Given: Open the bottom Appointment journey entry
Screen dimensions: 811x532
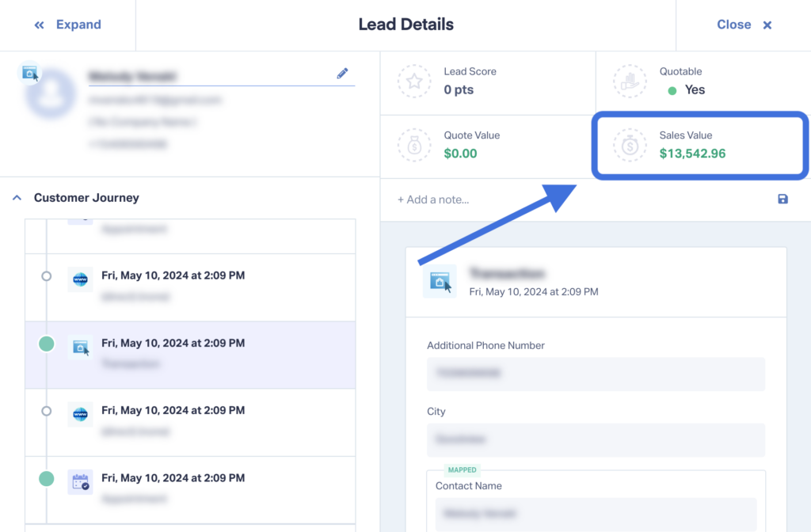Looking at the screenshot, I should [x=190, y=489].
